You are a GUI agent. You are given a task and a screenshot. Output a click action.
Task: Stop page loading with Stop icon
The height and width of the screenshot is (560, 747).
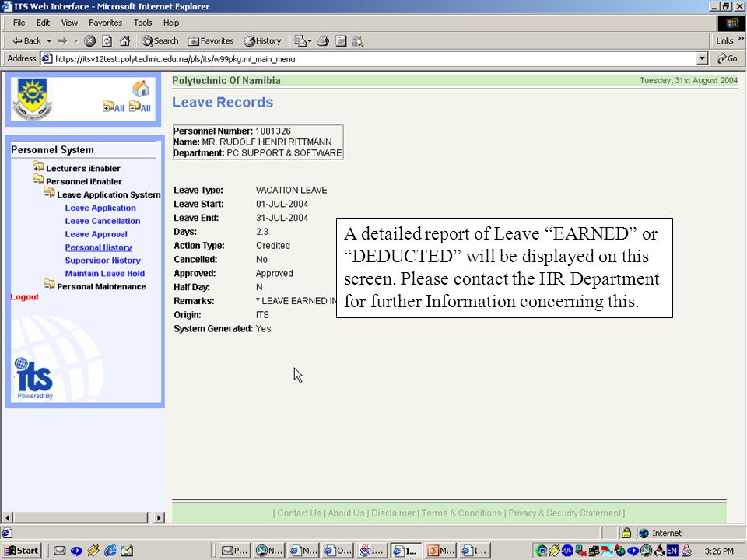[89, 41]
